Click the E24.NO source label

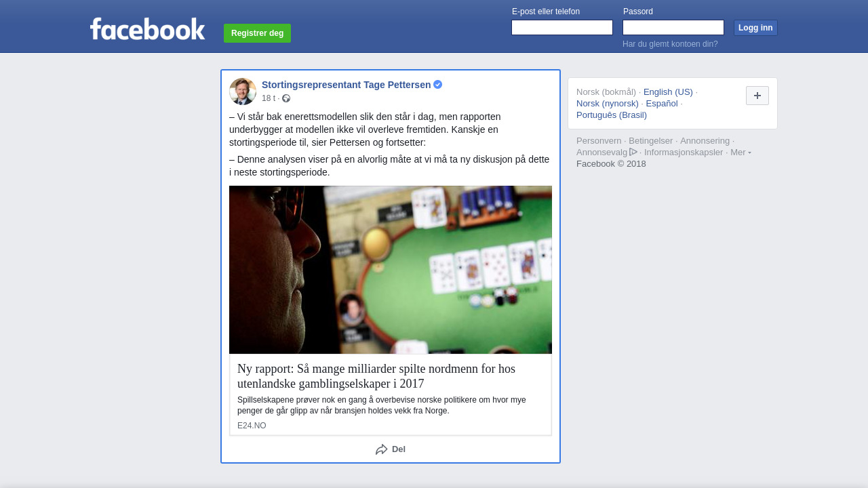click(252, 426)
